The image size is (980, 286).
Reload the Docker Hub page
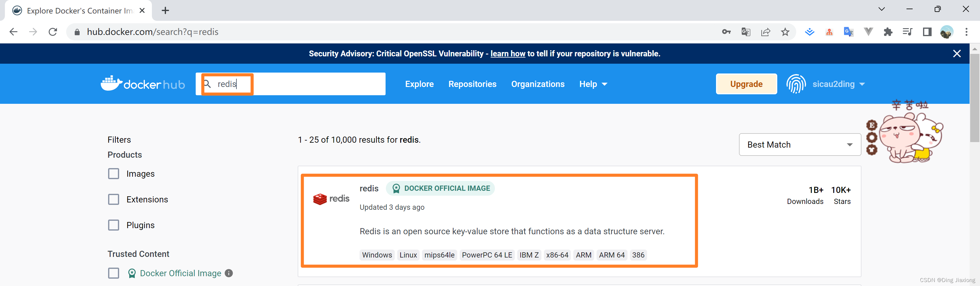pyautogui.click(x=53, y=32)
